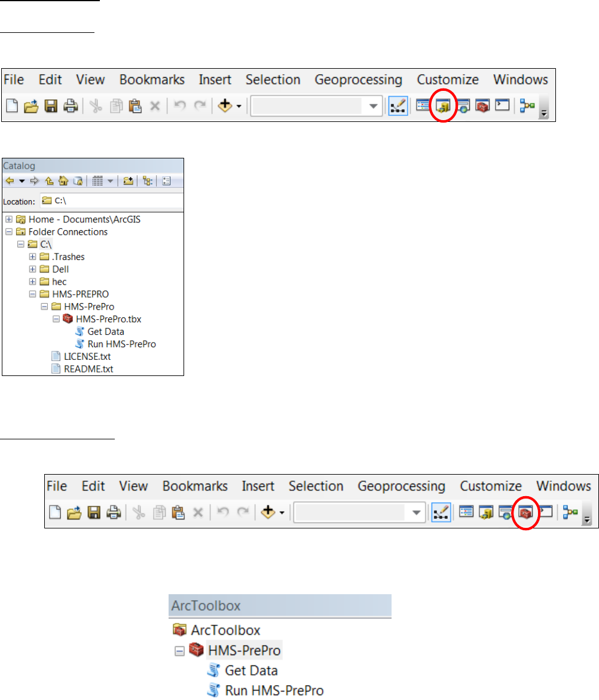Viewport: 599px width, 700px height.
Task: Select Run HMS-PrePro script in Catalog tree
Action: [x=122, y=344]
